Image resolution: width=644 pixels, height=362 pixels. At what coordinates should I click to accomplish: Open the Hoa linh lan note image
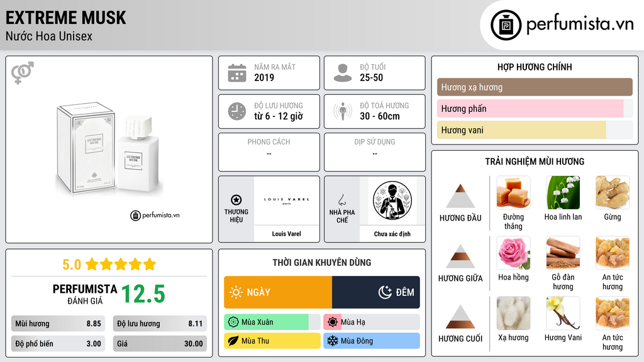(563, 192)
